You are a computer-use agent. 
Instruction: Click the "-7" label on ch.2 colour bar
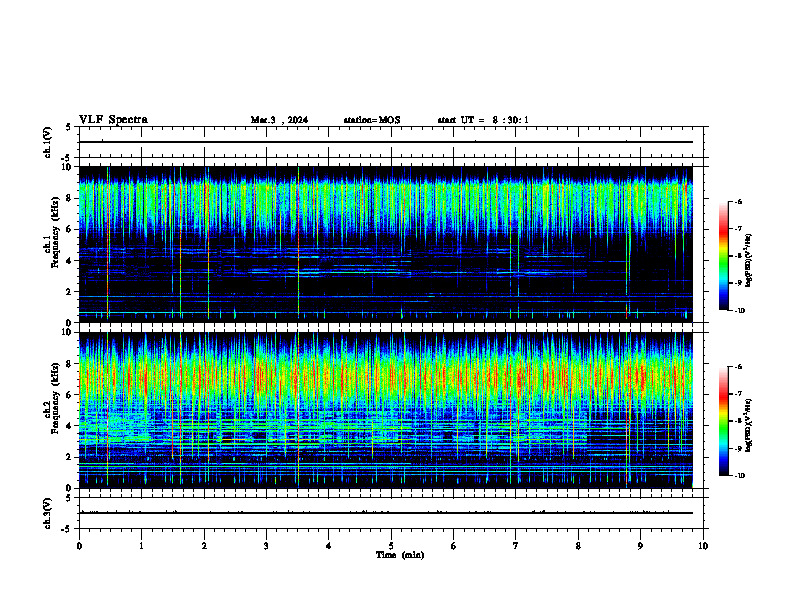pyautogui.click(x=738, y=394)
